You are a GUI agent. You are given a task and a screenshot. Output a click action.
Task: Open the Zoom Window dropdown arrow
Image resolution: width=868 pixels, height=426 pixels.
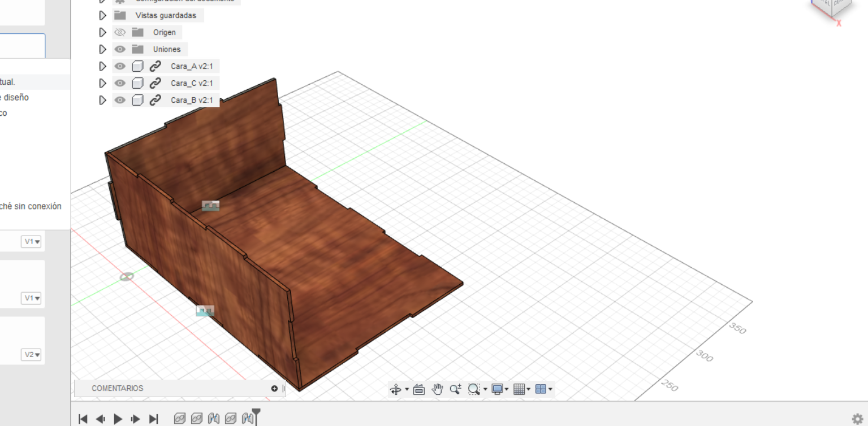pos(485,389)
